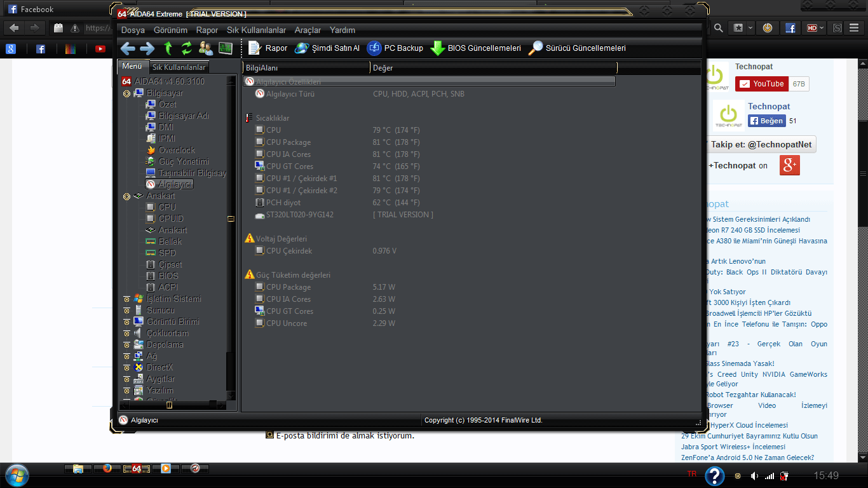Click the Firefox icon in the taskbar
Viewport: 868px width, 488px height.
(x=107, y=469)
